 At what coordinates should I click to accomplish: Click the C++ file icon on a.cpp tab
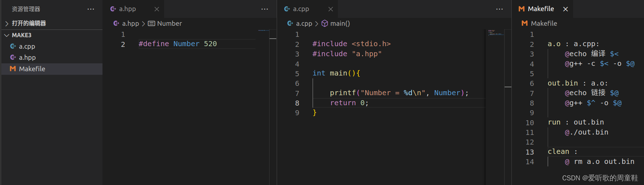click(287, 9)
